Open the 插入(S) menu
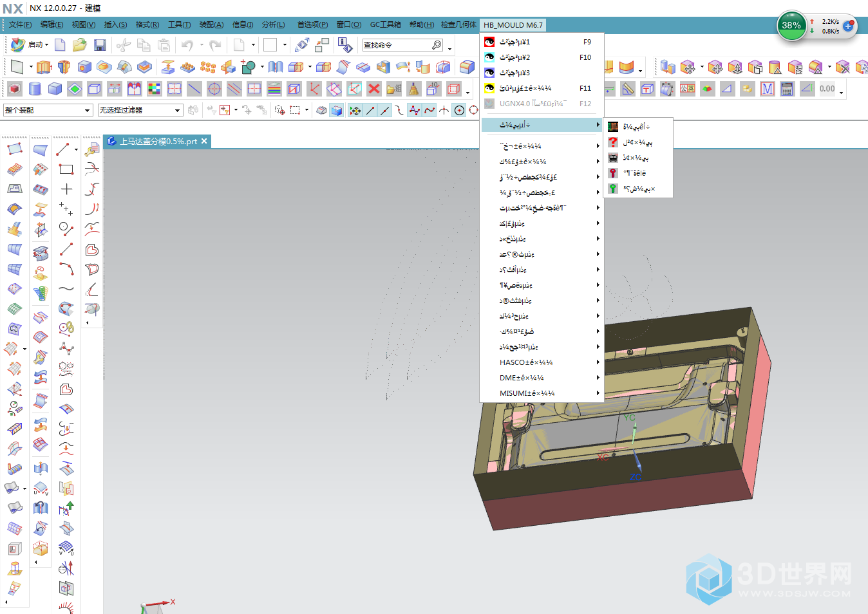Image resolution: width=868 pixels, height=614 pixels. [115, 25]
